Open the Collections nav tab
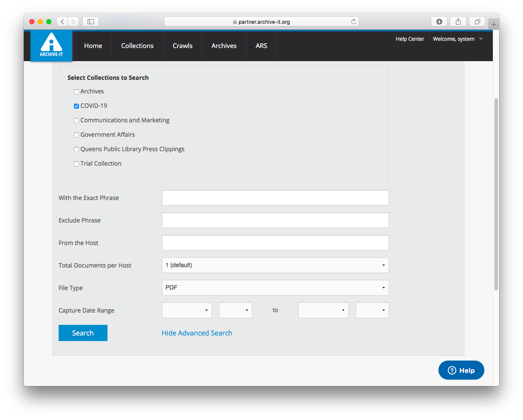The image size is (523, 420). pyautogui.click(x=137, y=46)
